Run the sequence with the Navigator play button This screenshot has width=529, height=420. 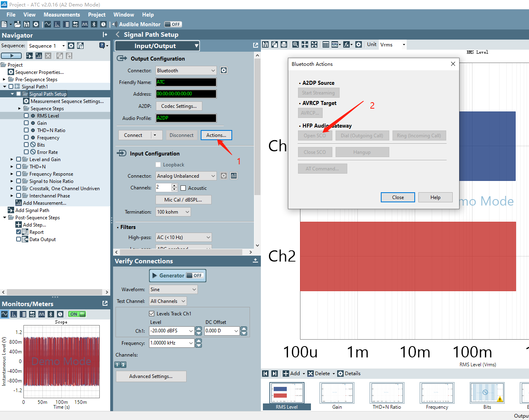[11, 56]
